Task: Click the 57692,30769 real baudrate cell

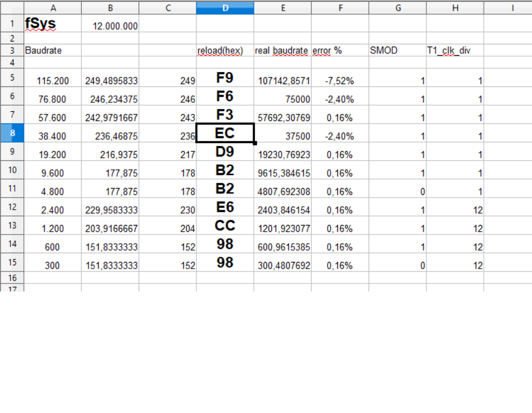Action: point(283,114)
